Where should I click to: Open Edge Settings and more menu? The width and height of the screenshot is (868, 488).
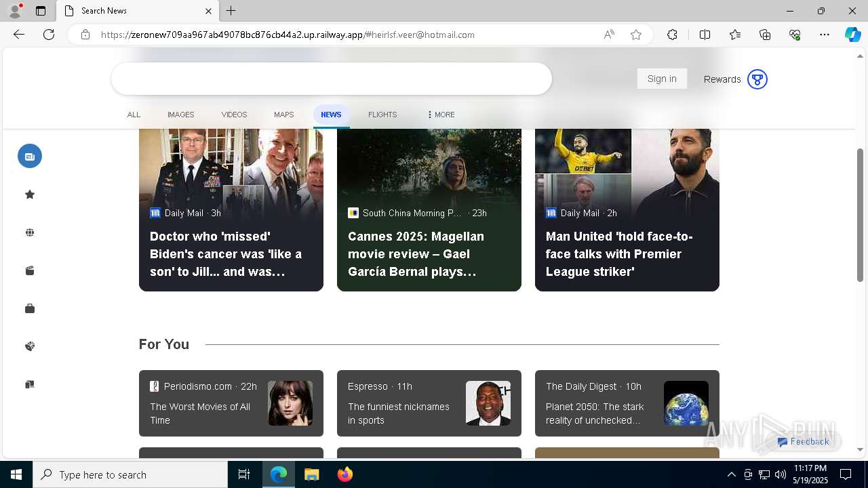point(825,35)
